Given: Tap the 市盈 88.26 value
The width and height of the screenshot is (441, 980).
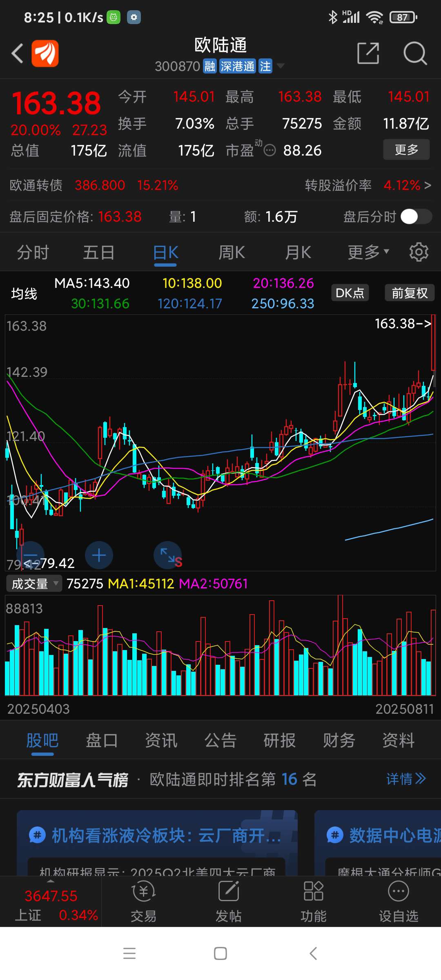Looking at the screenshot, I should 303,151.
